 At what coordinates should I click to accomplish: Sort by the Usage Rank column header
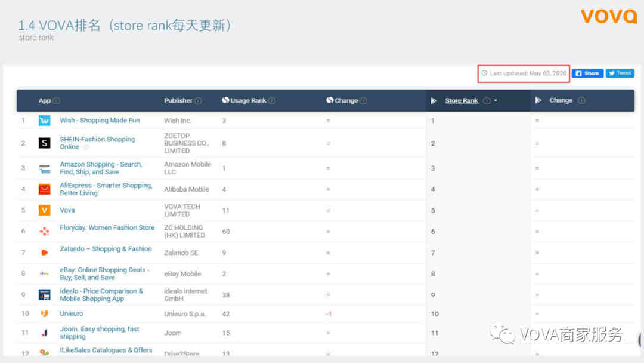pyautogui.click(x=248, y=101)
